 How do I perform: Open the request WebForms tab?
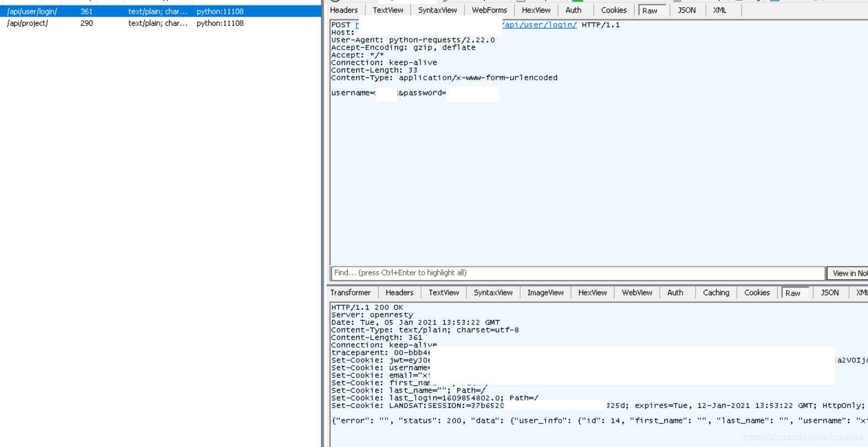click(x=489, y=10)
